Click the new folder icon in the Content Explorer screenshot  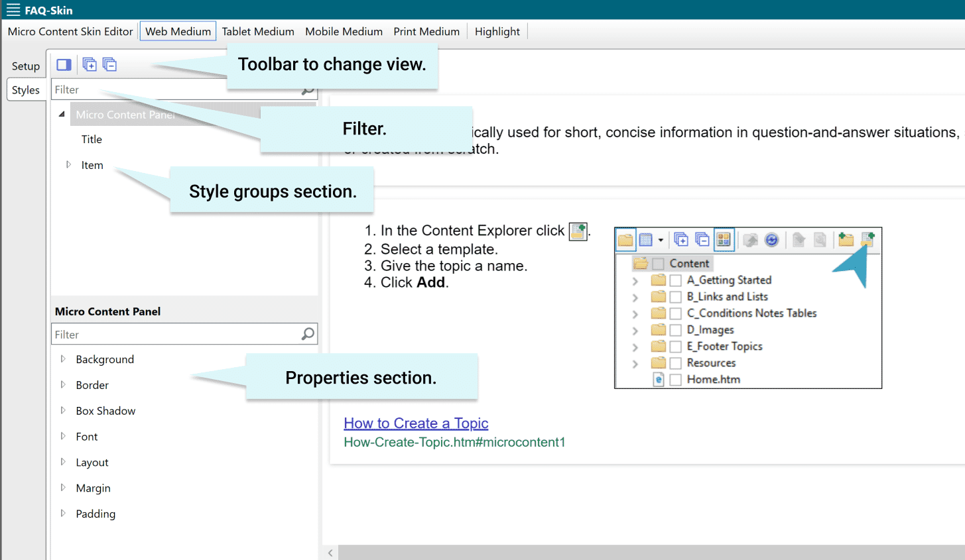click(x=847, y=239)
